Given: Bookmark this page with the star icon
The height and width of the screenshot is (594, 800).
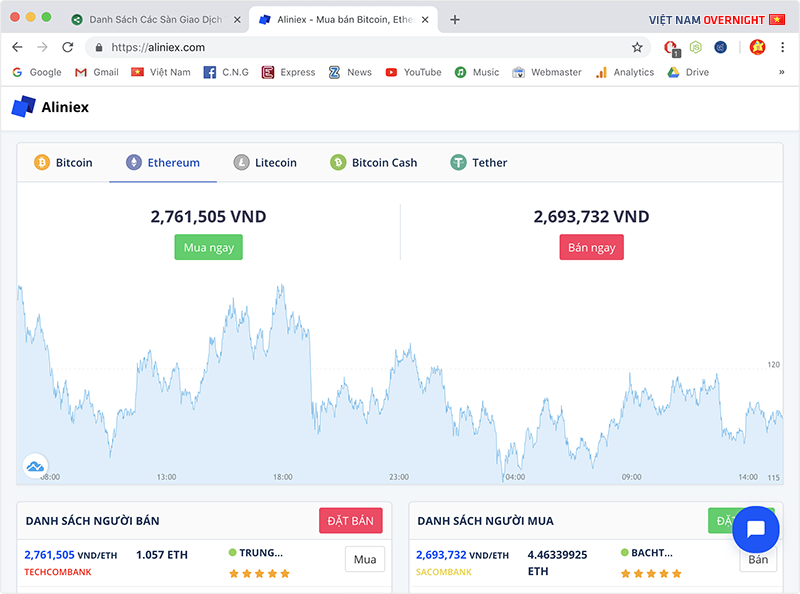Looking at the screenshot, I should (x=637, y=47).
